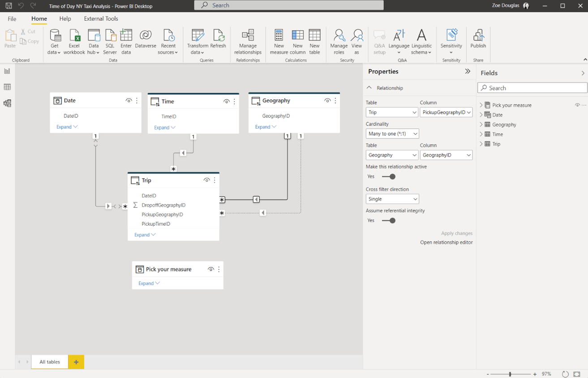Switch to Data view in sidebar

[x=7, y=87]
